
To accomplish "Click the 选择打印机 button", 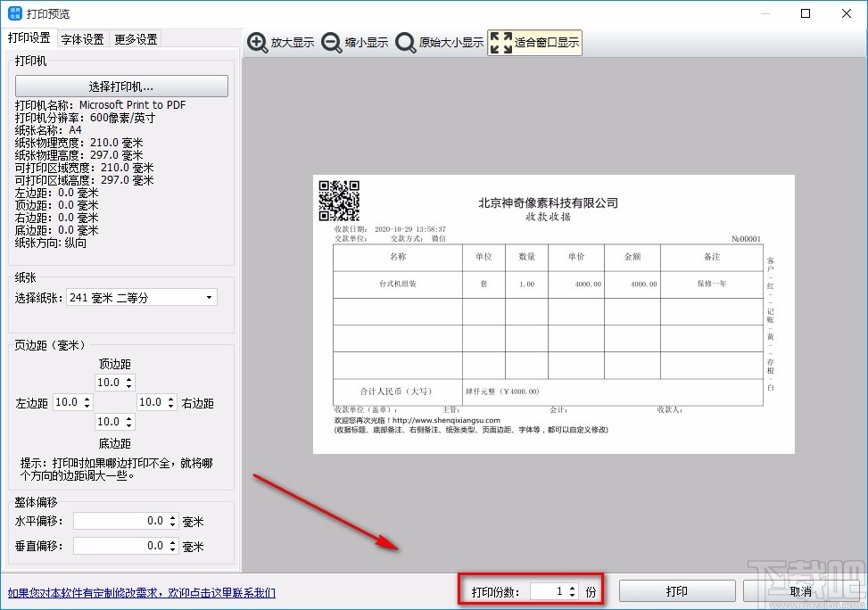I will [120, 86].
